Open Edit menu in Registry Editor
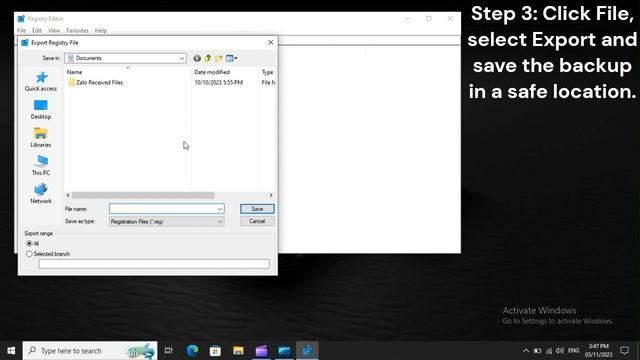 pyautogui.click(x=37, y=31)
